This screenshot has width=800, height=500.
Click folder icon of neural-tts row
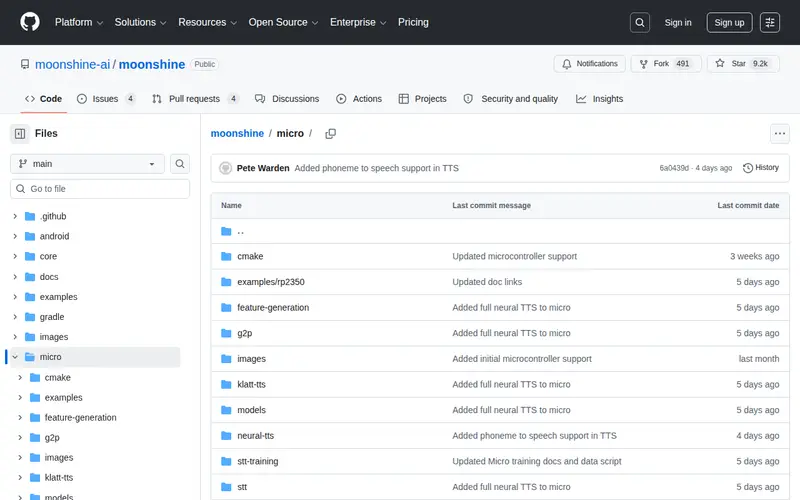(226, 436)
